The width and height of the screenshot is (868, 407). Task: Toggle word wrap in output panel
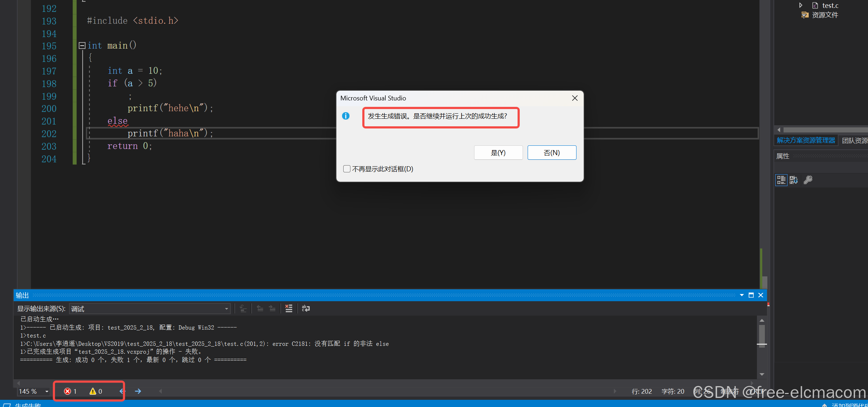306,308
